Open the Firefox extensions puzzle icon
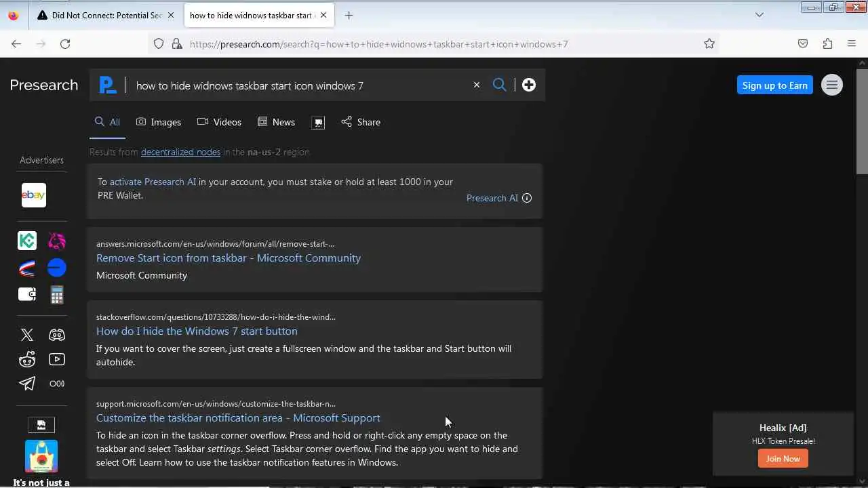Image resolution: width=868 pixels, height=488 pixels. coord(827,44)
